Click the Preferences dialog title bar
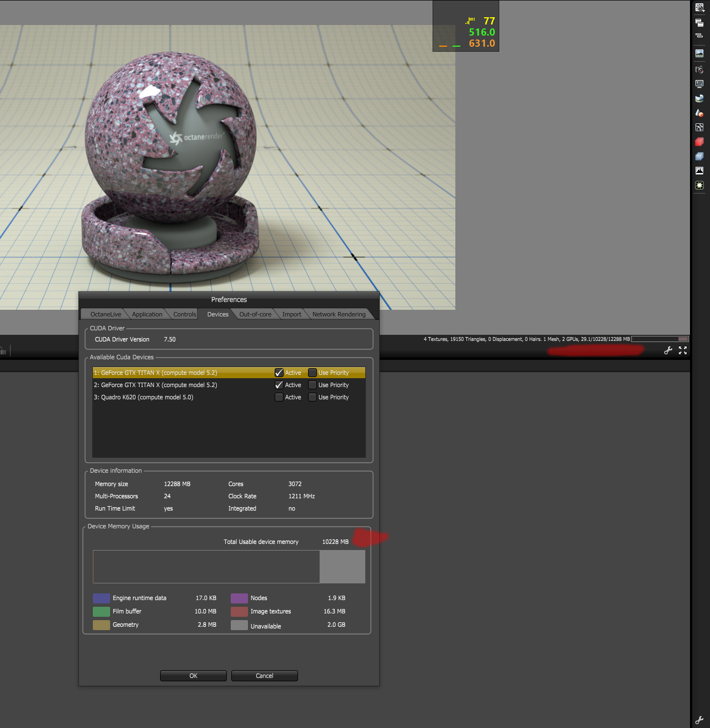This screenshot has width=710, height=728. 229,299
